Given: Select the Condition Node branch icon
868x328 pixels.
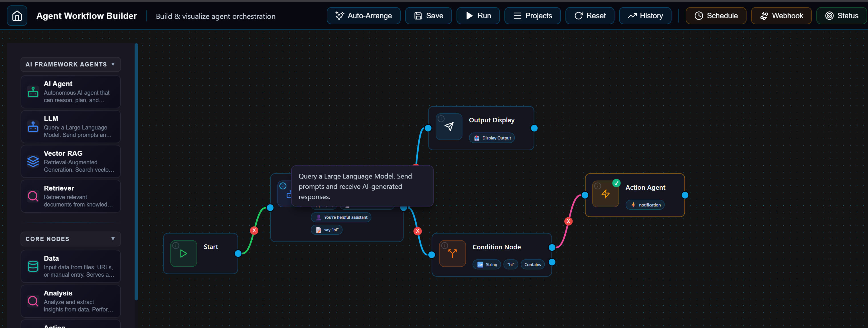Looking at the screenshot, I should 452,253.
